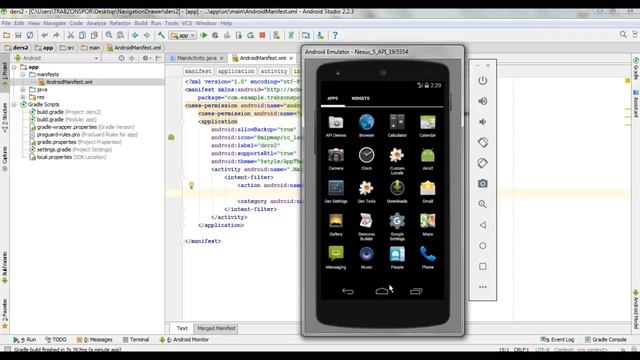Image resolution: width=640 pixels, height=360 pixels.
Task: Select settings.gradle in project tree
Action: [x=53, y=149]
